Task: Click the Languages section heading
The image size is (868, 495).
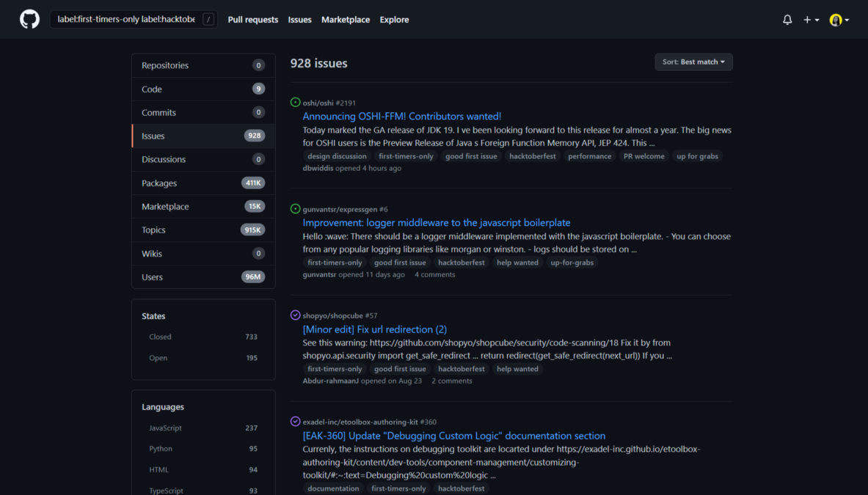Action: (163, 406)
